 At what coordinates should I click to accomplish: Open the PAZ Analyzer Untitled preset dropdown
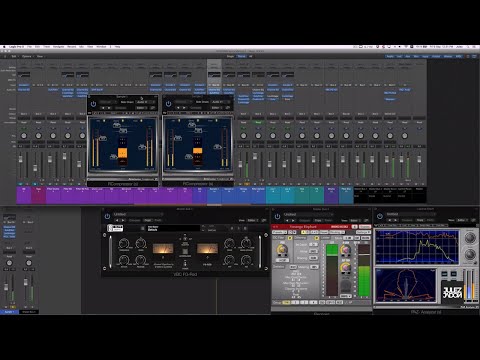click(411, 214)
